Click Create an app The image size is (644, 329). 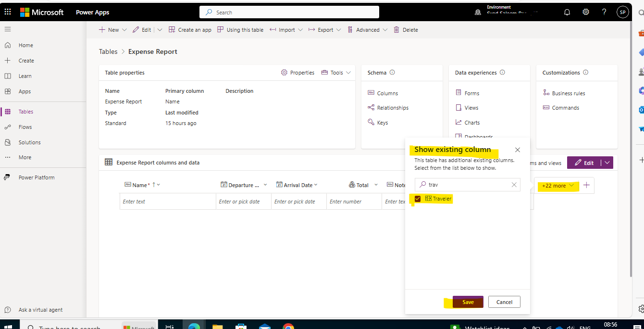tap(190, 30)
